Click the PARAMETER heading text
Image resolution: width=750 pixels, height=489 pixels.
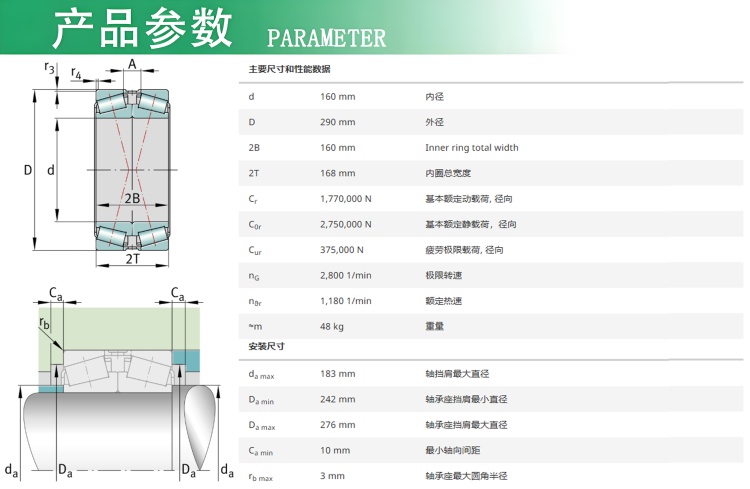tap(326, 38)
